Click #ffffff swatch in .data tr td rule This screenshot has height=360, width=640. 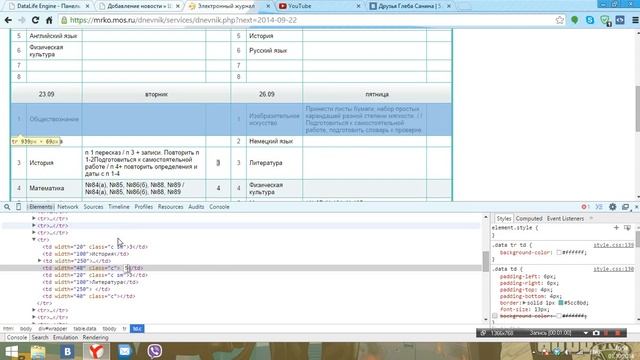[x=559, y=252]
